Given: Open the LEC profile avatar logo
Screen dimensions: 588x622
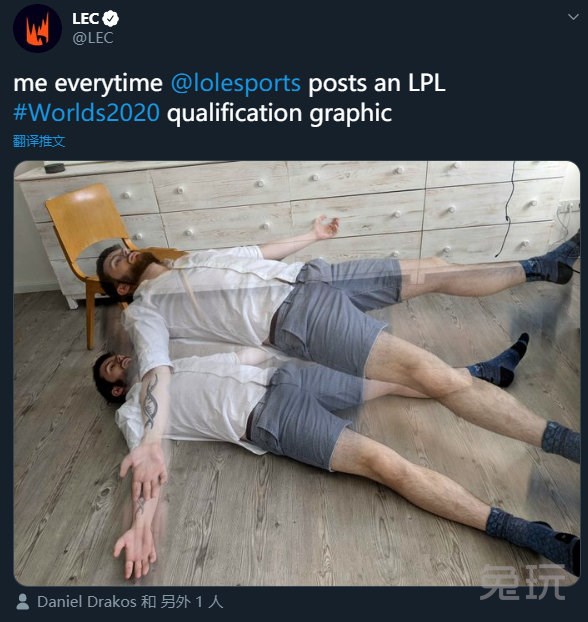Looking at the screenshot, I should coord(37,29).
